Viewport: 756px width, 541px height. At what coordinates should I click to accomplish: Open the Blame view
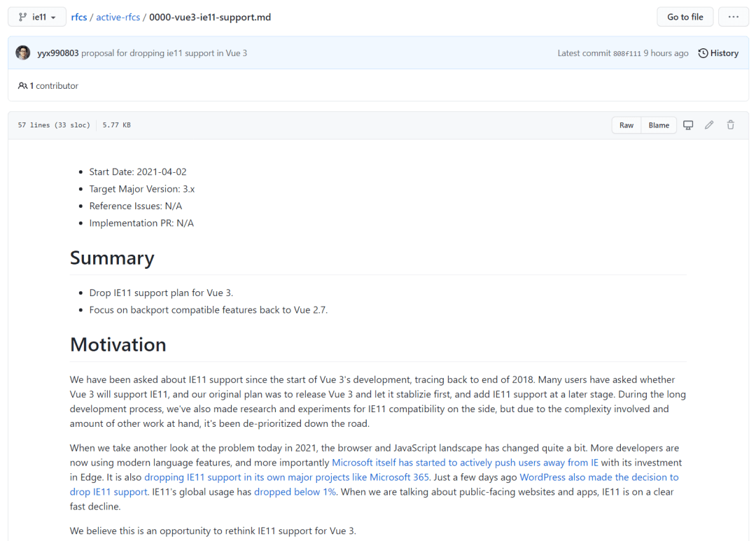(659, 125)
